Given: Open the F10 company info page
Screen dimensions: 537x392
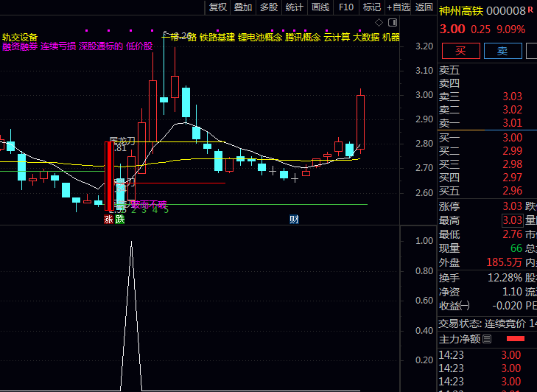Looking at the screenshot, I should [345, 7].
